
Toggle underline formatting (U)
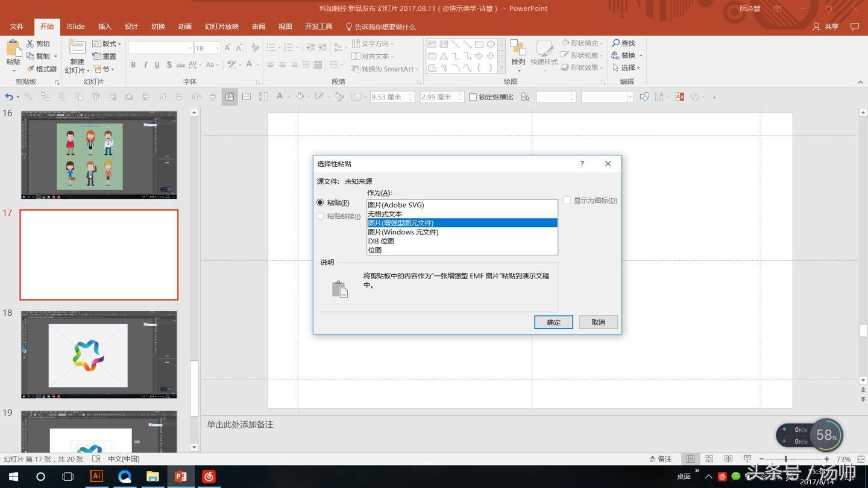(x=157, y=64)
